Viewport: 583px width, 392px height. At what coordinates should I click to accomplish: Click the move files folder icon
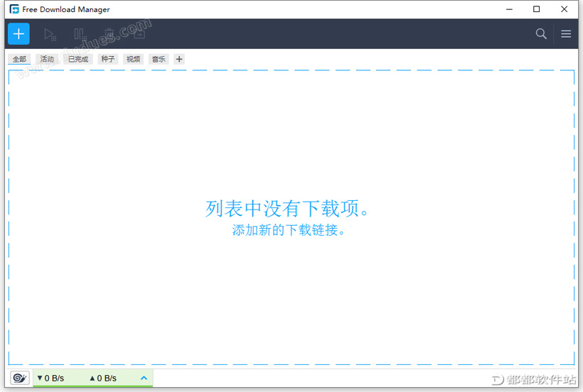[x=139, y=34]
